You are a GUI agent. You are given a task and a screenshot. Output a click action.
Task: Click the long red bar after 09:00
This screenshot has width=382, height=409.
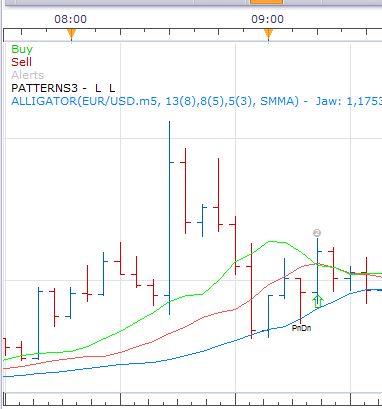[251, 291]
